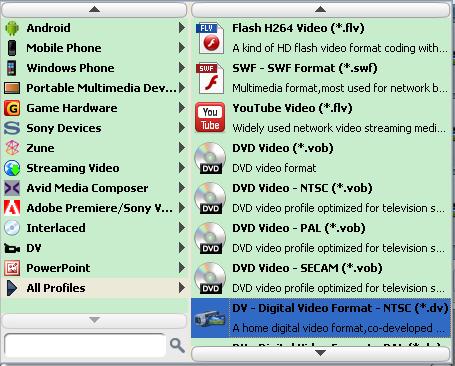Expand the Mobile Phone submenu arrow

coord(182,48)
